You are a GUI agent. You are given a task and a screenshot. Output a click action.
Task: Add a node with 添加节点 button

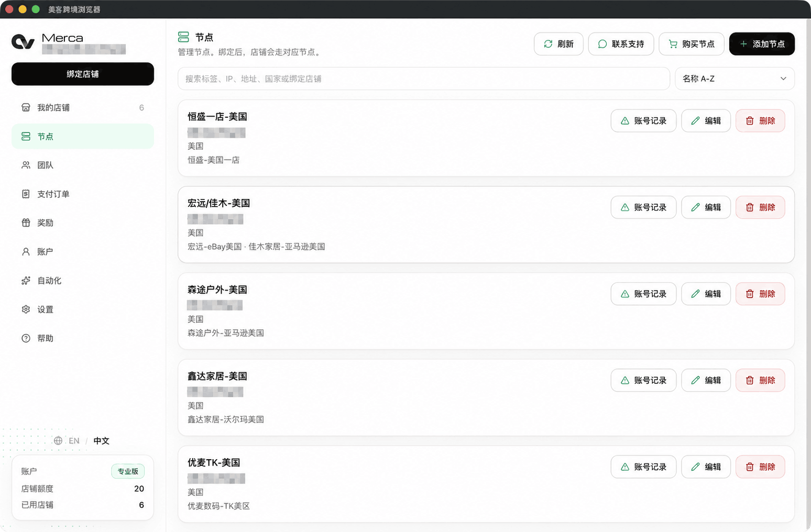pyautogui.click(x=762, y=44)
